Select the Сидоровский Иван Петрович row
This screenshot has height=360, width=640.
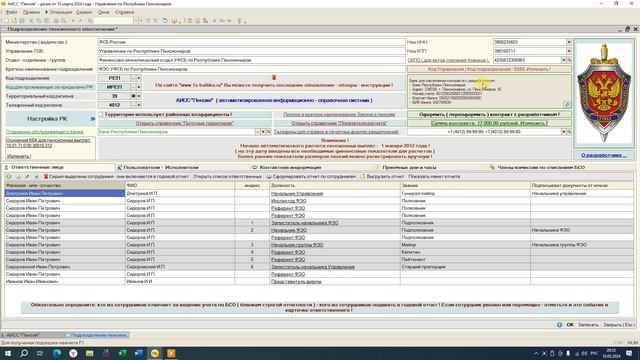coord(319,267)
